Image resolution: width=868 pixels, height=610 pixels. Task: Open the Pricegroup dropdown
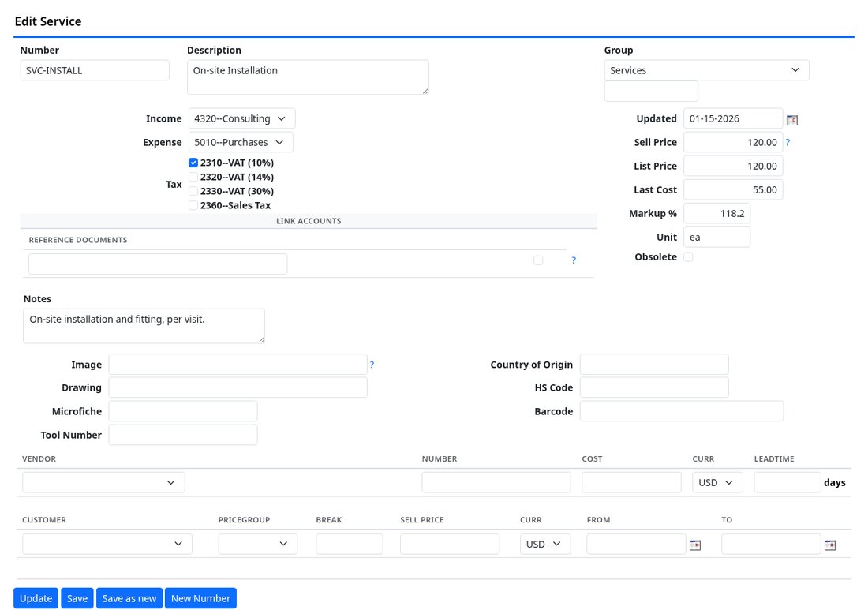click(x=258, y=544)
